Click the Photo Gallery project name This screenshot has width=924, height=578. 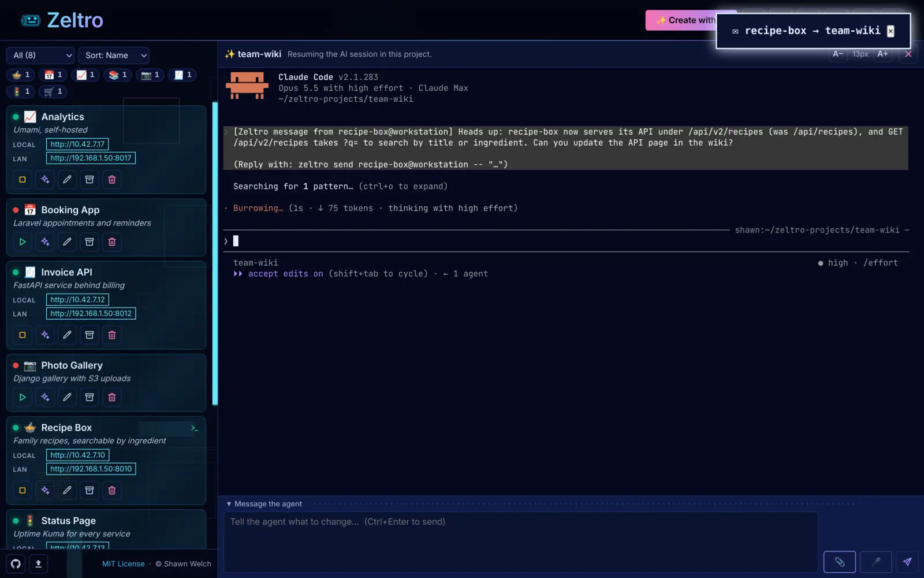click(x=72, y=366)
